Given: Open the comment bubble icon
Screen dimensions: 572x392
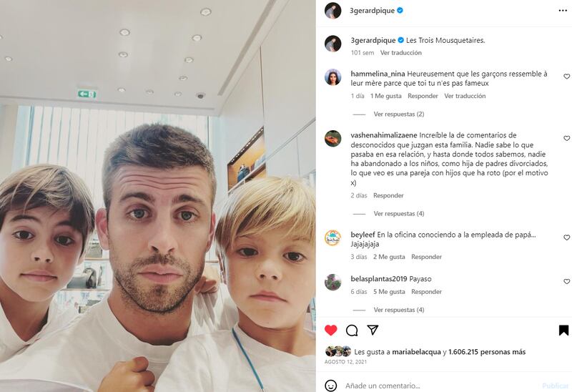Looking at the screenshot, I should pyautogui.click(x=352, y=330).
